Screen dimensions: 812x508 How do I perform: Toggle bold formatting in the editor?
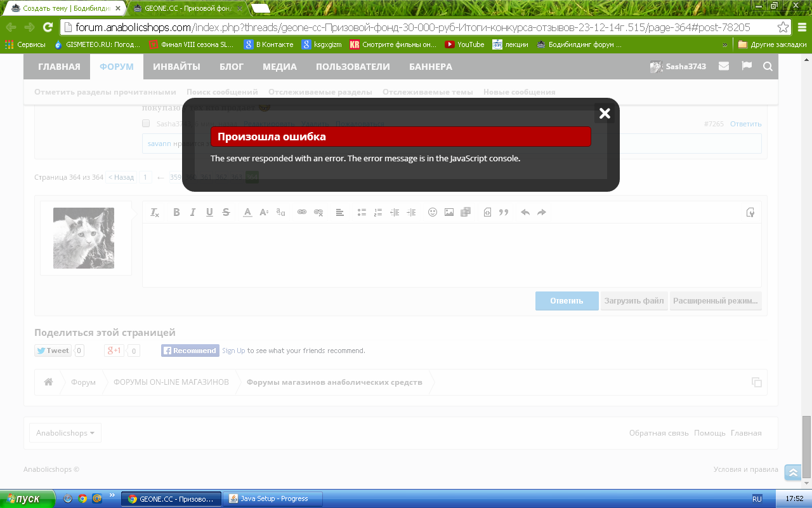click(176, 213)
